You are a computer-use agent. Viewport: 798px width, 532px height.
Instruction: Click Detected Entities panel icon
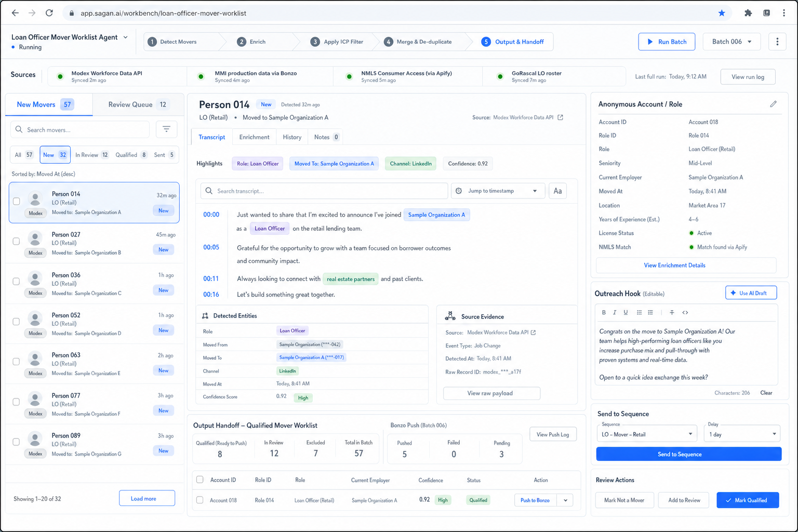coord(205,316)
